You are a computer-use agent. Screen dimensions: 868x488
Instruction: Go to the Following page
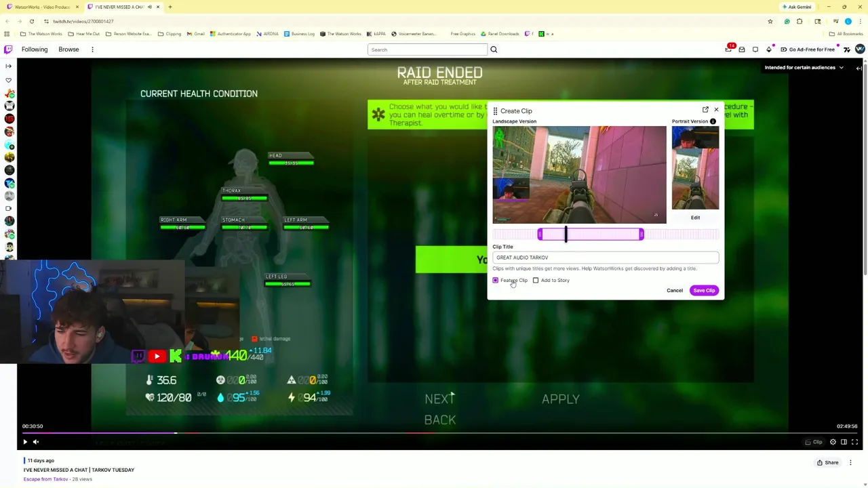coord(35,49)
